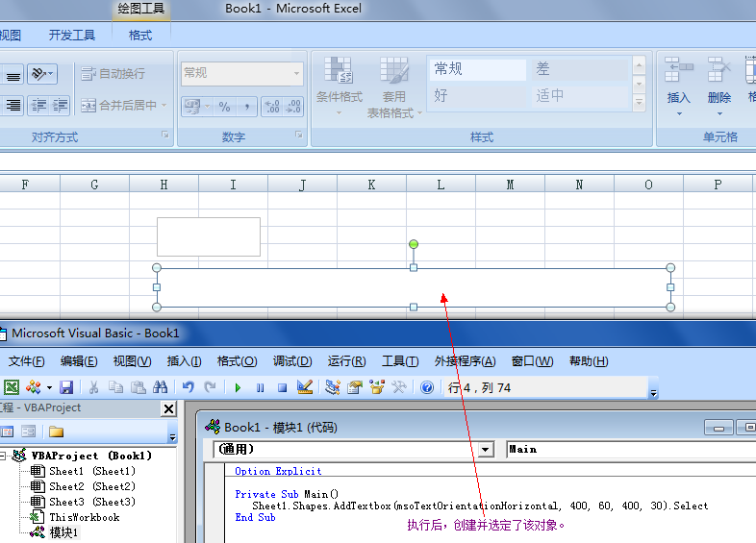Toggle Design Mode with the ruler icon
Screen dimensions: 756x543
pos(305,387)
